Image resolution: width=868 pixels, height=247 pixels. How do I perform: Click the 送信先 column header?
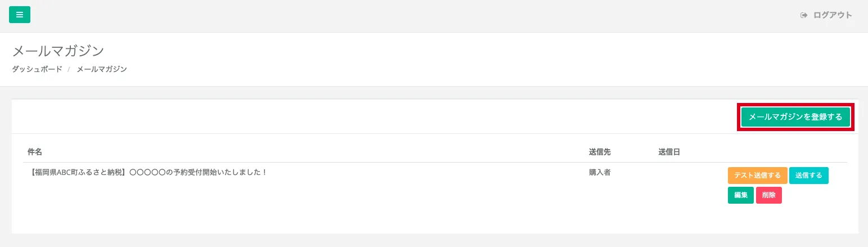(600, 152)
